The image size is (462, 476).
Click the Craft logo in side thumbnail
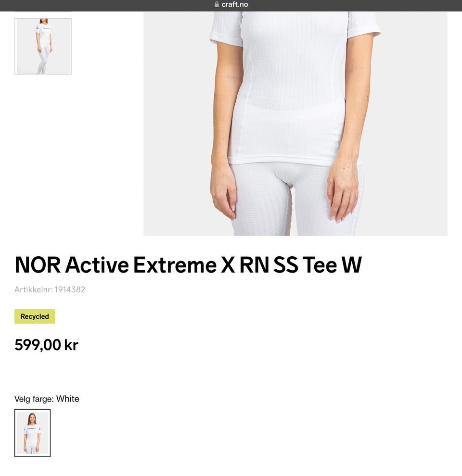[46, 28]
